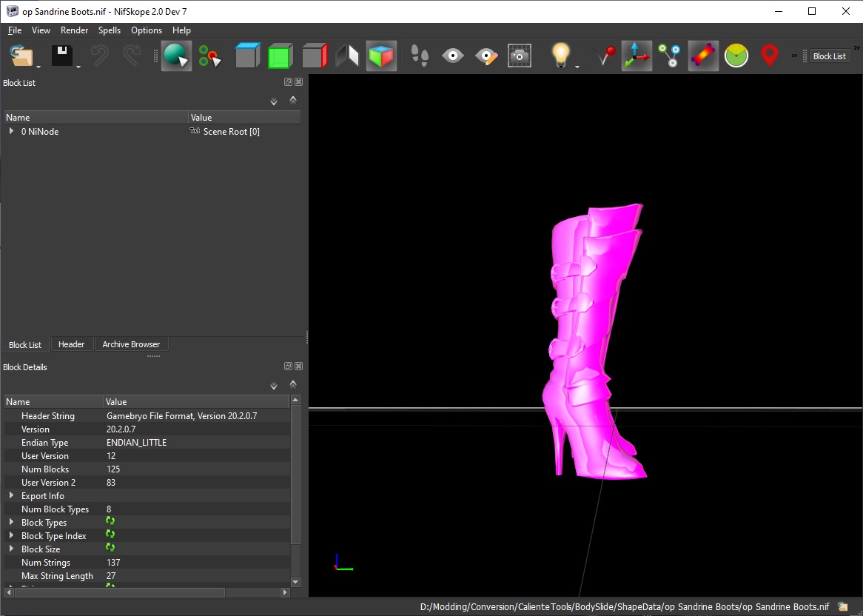Click the multicolor perspective cube icon

[381, 56]
